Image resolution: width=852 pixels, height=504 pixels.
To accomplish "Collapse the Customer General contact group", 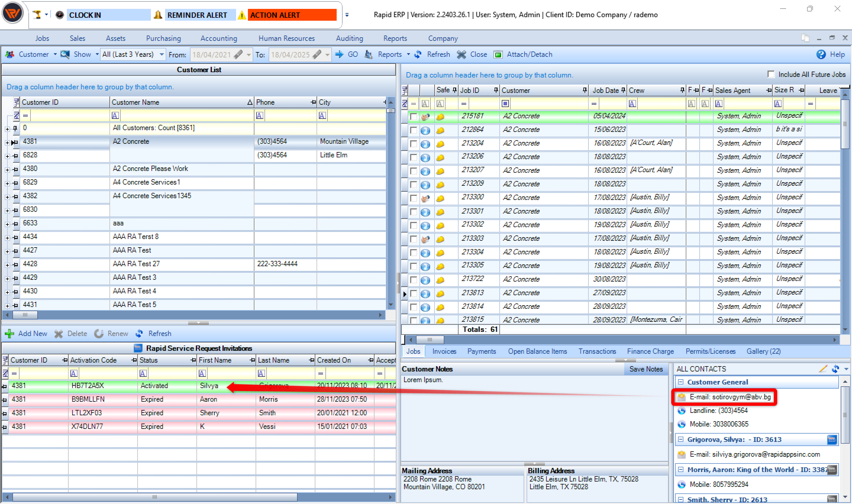I will 680,382.
